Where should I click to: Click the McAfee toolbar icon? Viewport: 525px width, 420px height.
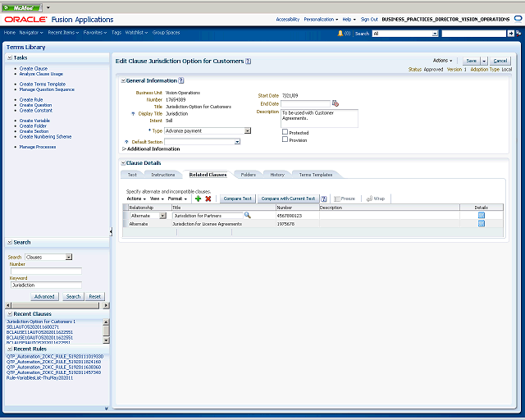click(x=22, y=7)
